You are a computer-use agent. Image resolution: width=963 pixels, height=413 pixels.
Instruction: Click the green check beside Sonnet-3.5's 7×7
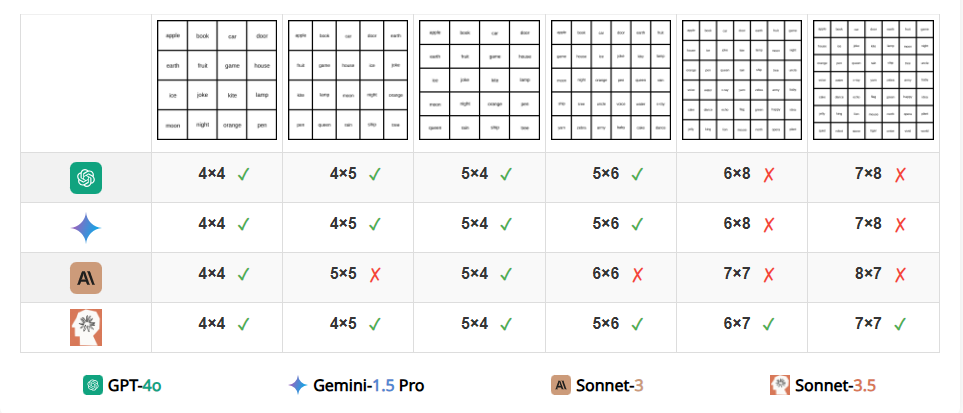(900, 324)
